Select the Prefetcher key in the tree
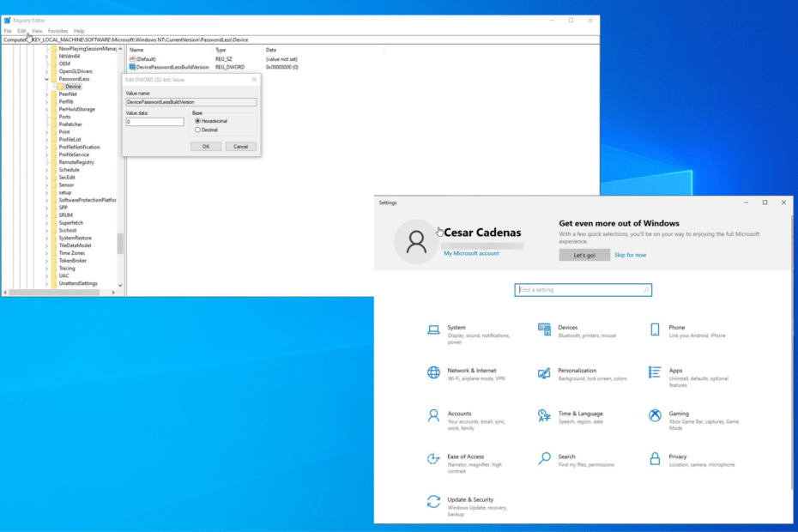The height and width of the screenshot is (532, 798). click(70, 124)
